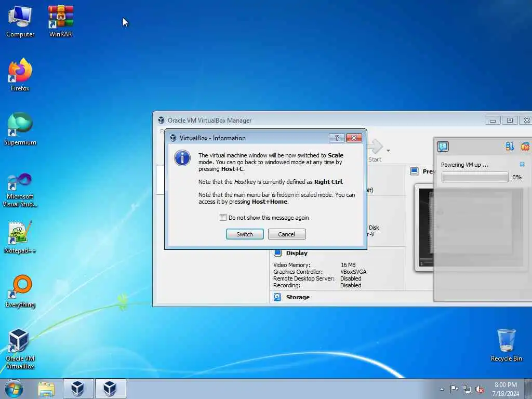The image size is (532, 399).
Task: Close the VirtualBox Information dialog
Action: point(354,138)
